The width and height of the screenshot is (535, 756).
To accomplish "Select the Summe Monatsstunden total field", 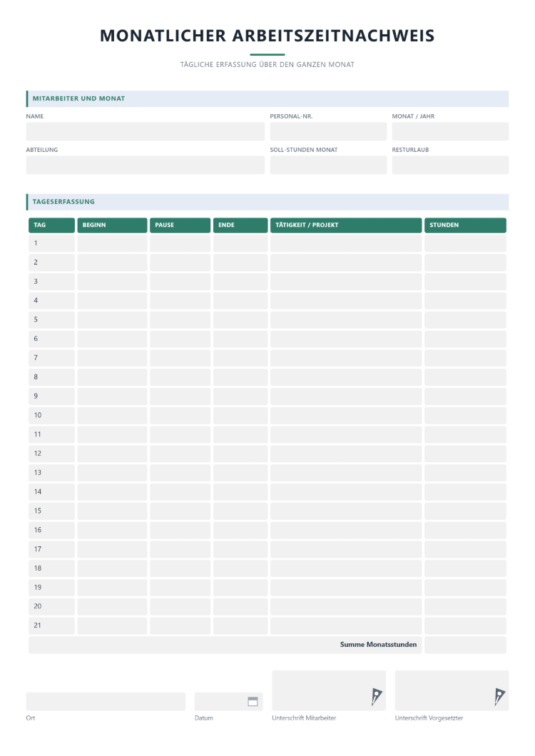I will [x=465, y=645].
